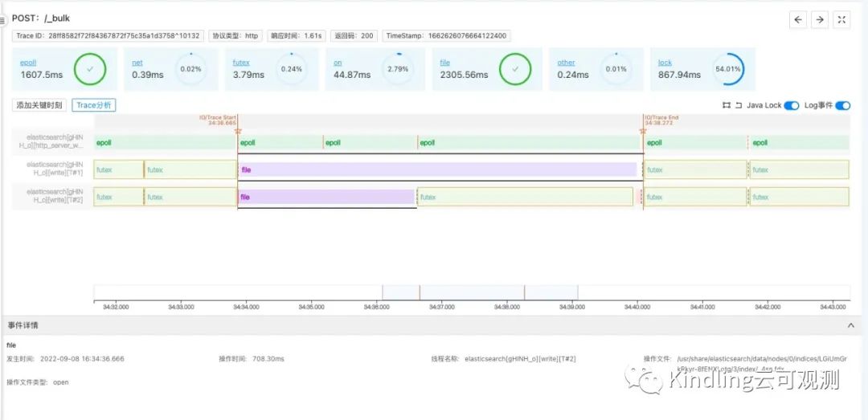Image resolution: width=868 pixels, height=420 pixels.
Task: Click the 54.01% ring on lock card
Action: (x=728, y=69)
